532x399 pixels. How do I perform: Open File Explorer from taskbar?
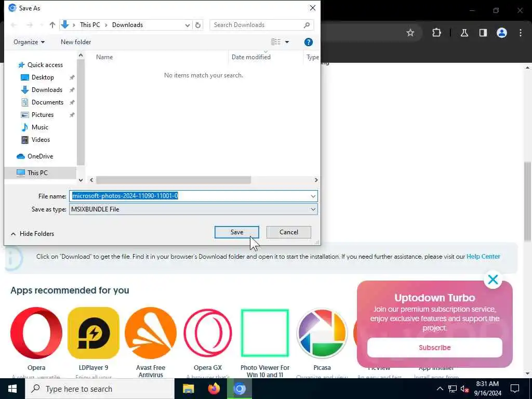[188, 389]
